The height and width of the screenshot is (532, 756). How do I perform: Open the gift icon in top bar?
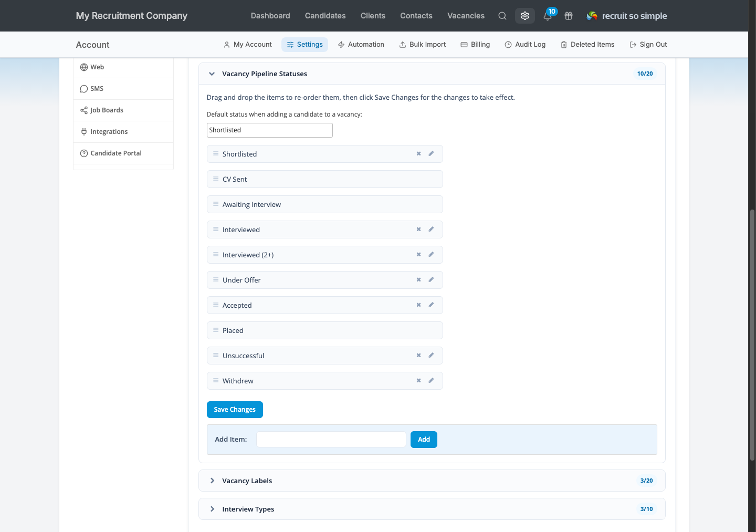pyautogui.click(x=569, y=16)
